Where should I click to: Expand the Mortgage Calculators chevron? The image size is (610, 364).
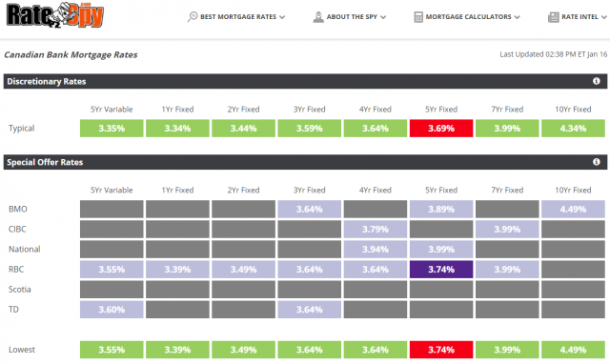click(517, 17)
